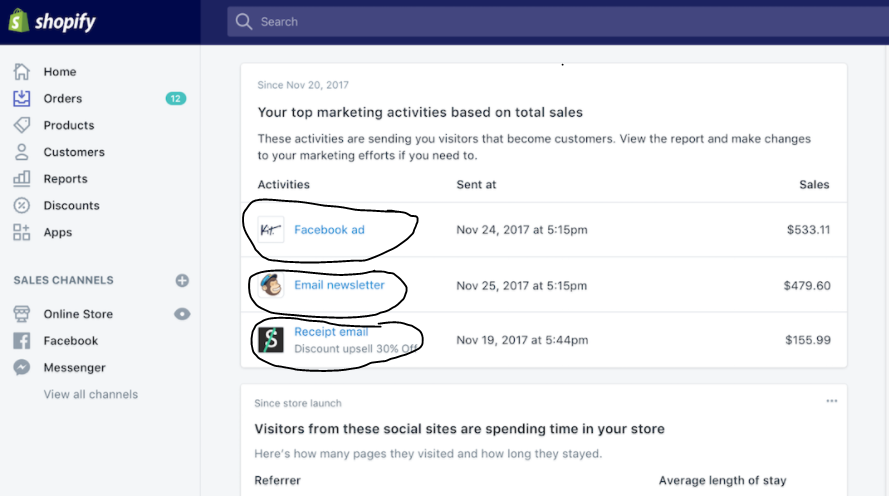Click Discount upsell 30% Off text
889x496 pixels.
click(x=356, y=349)
